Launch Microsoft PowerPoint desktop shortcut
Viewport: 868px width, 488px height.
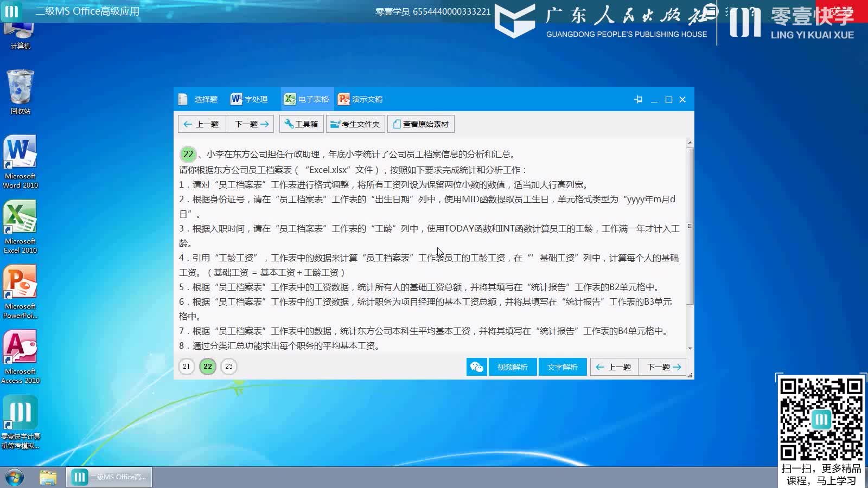20,292
